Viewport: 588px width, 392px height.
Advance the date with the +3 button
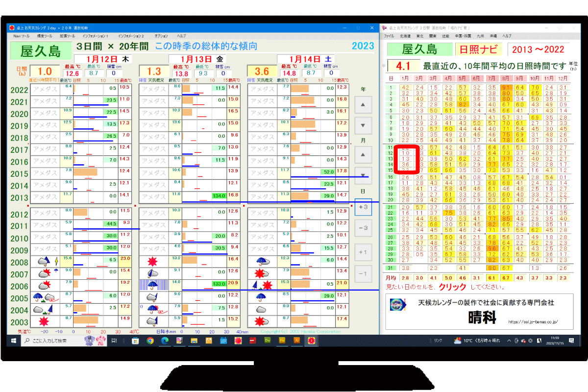coord(363,207)
